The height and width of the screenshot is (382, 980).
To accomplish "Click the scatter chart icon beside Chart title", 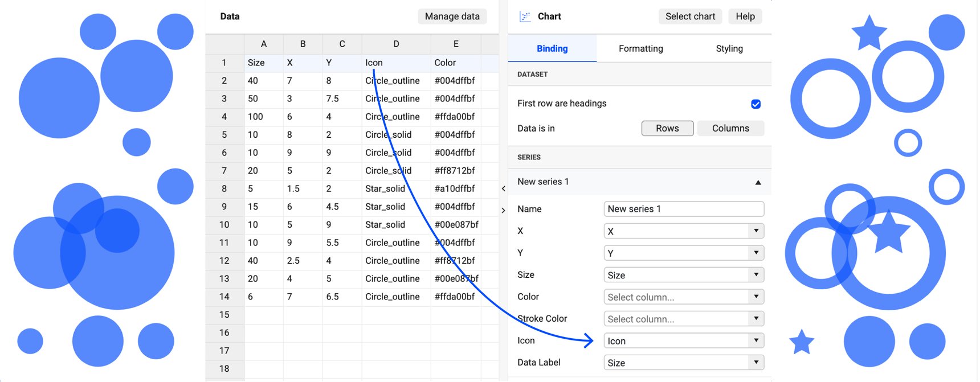I will [525, 17].
